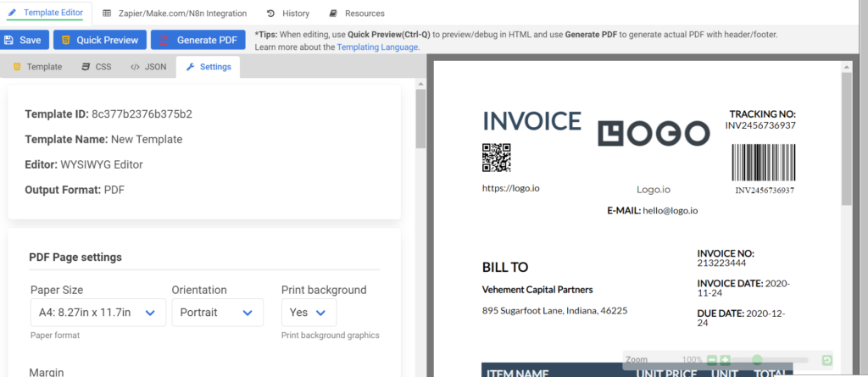Viewport: 868px width, 377px height.
Task: Click the QR code in the invoice preview
Action: (497, 158)
